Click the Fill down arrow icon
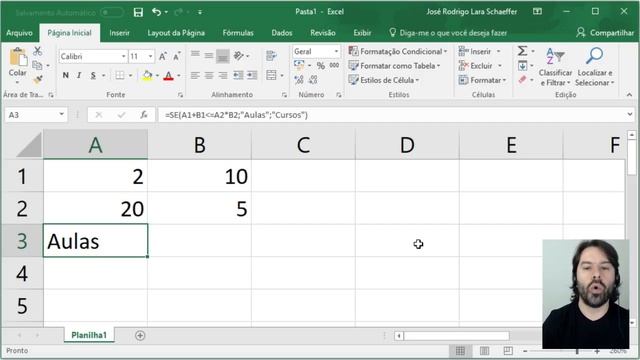Screen dimensions: 640x360 522,65
